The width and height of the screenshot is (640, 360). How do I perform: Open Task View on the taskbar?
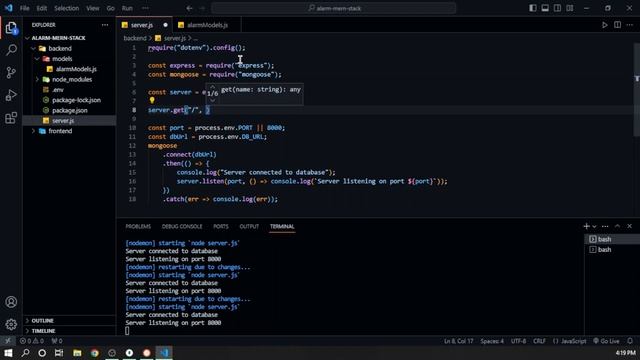[59, 353]
